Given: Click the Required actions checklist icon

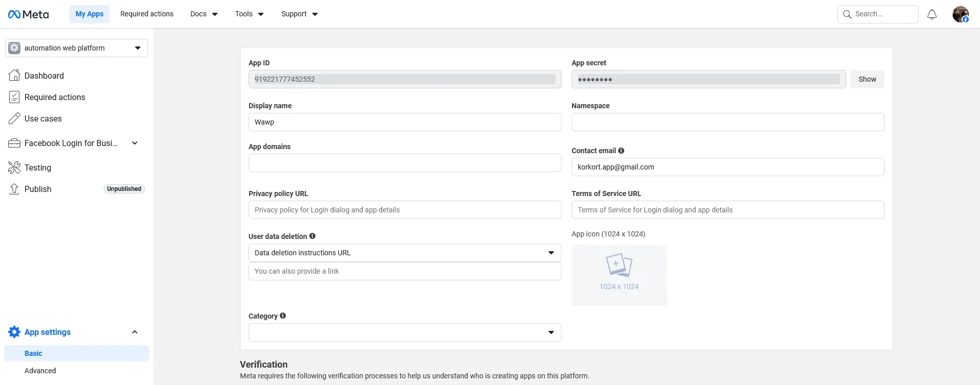Looking at the screenshot, I should (x=14, y=97).
